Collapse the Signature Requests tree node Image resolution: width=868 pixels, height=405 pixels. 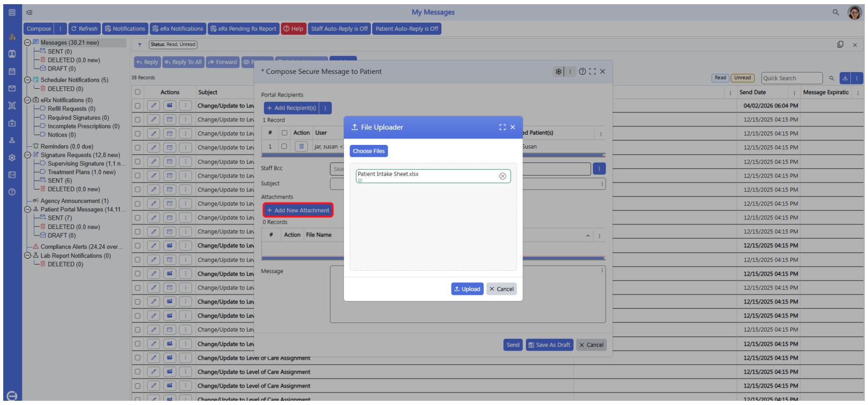(27, 155)
